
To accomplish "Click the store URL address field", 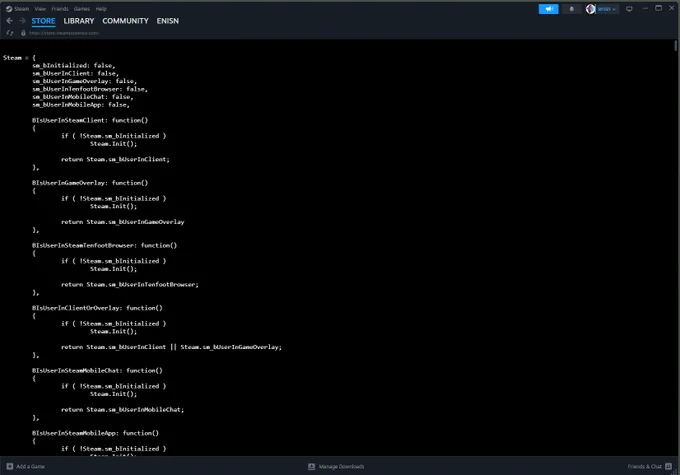I will click(x=64, y=33).
